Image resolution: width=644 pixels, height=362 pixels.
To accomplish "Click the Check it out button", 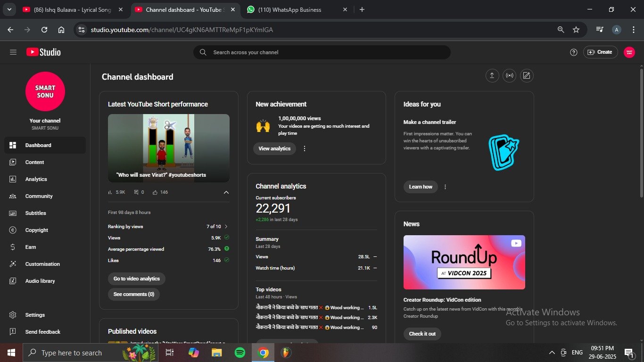I will pos(422,334).
